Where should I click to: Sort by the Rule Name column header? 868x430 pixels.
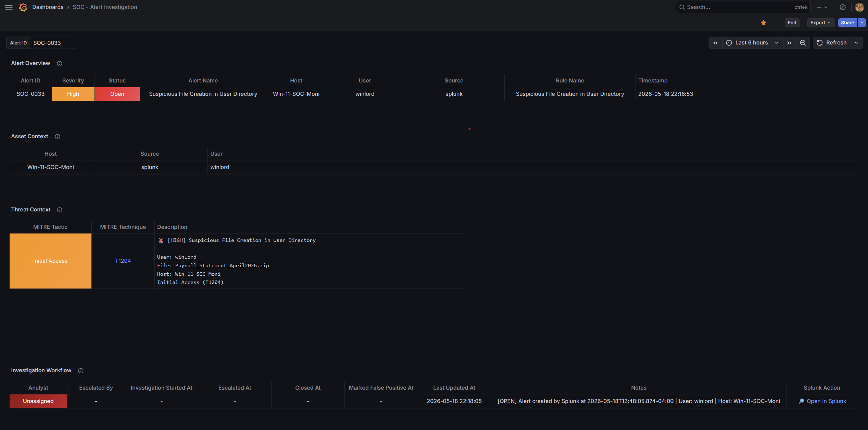coord(570,81)
